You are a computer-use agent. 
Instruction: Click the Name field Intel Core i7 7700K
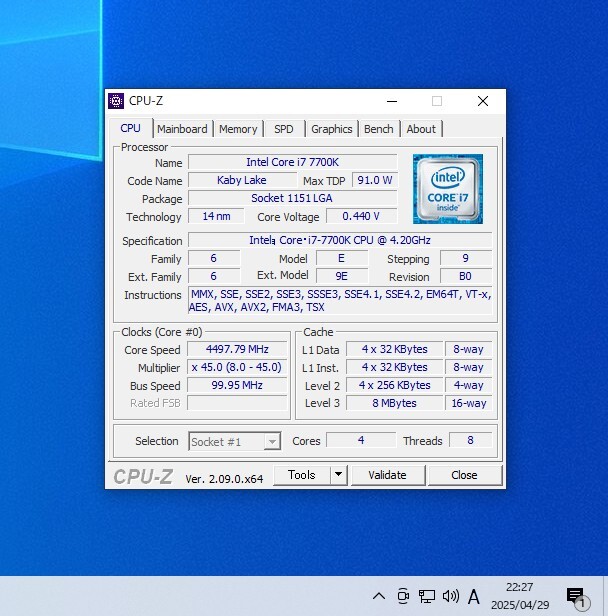293,162
